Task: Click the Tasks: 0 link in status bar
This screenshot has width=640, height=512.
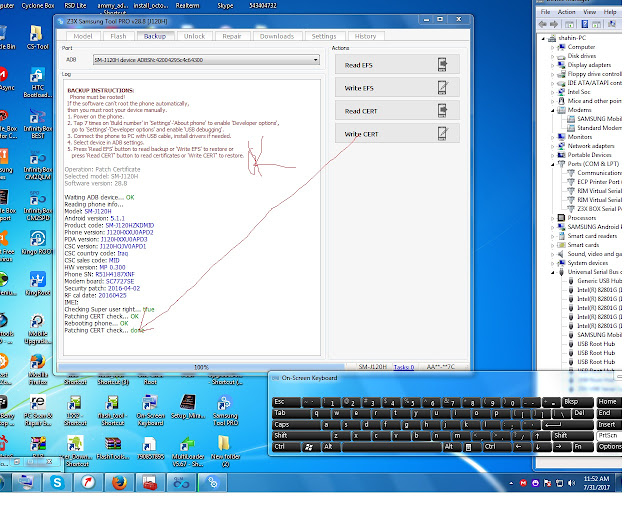Action: [404, 367]
